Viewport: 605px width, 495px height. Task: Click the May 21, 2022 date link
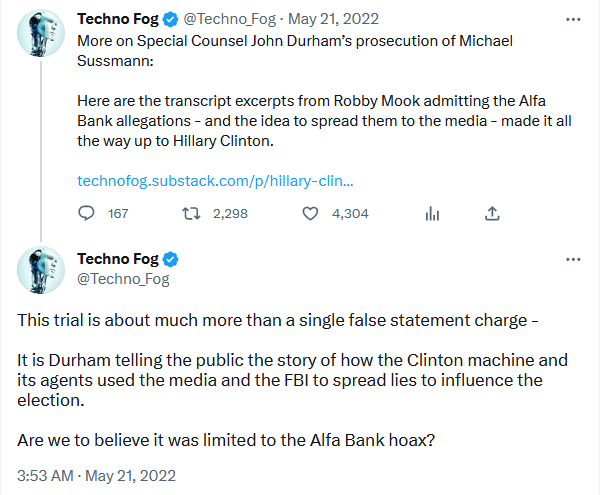click(333, 19)
